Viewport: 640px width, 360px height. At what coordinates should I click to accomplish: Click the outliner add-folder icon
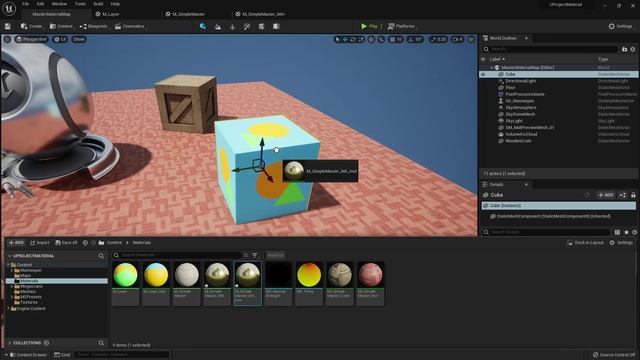[x=624, y=49]
